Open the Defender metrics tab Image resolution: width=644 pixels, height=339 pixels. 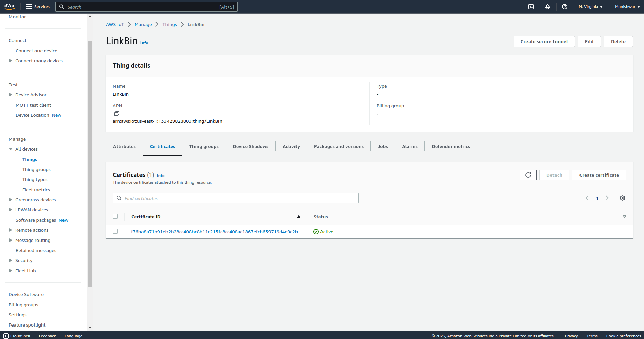451,146
